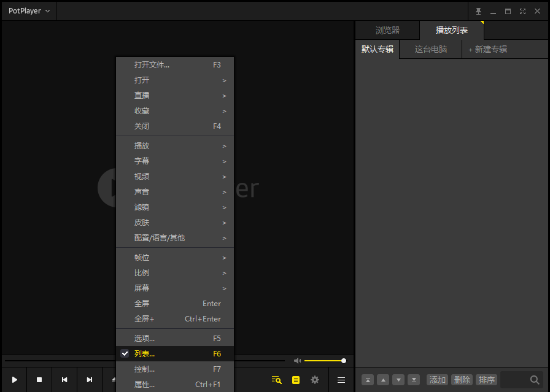Image resolution: width=550 pixels, height=392 pixels.
Task: Expand the 打开 submenu
Action: coord(175,80)
